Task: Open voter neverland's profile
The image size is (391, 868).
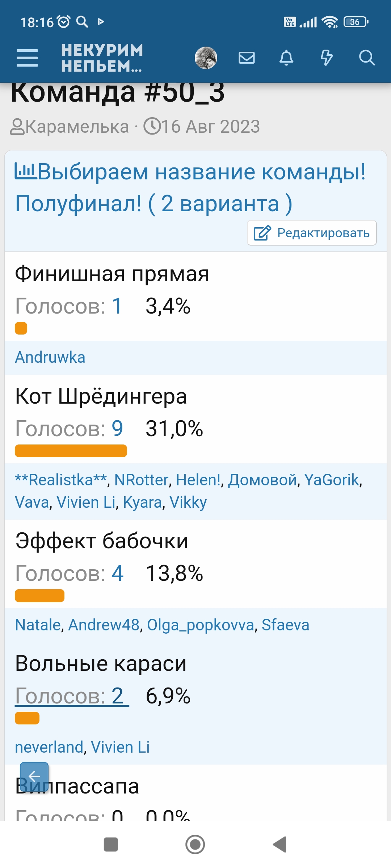Action: coord(49,747)
